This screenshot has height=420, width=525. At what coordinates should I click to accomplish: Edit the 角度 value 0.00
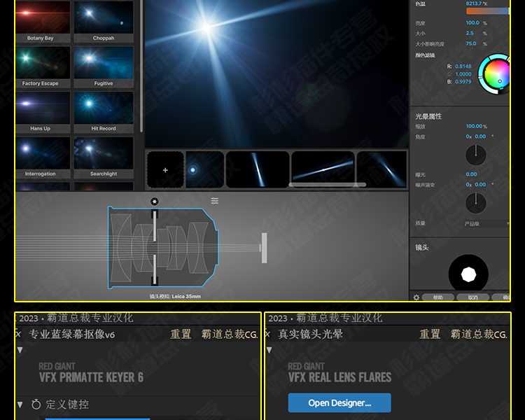click(480, 136)
